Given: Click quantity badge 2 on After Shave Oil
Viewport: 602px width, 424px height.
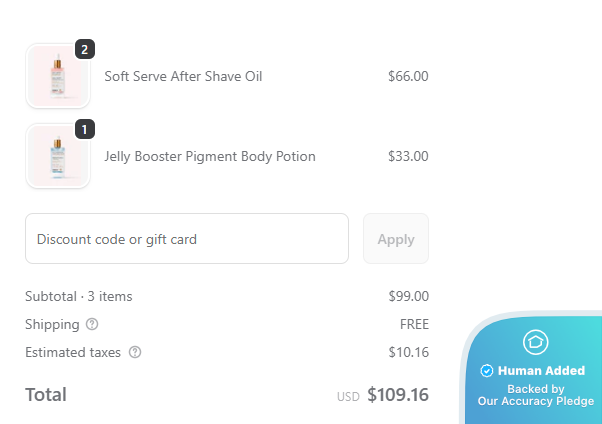Looking at the screenshot, I should click(84, 49).
